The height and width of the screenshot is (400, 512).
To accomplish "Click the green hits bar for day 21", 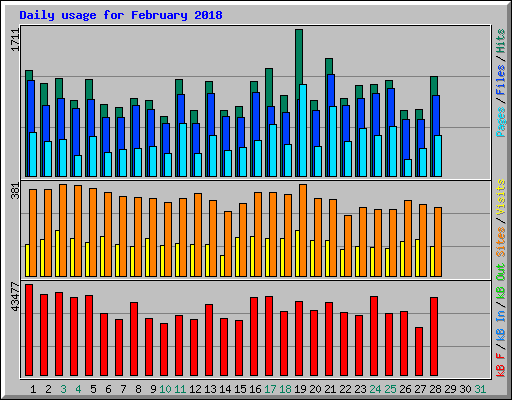I will click(x=329, y=67).
